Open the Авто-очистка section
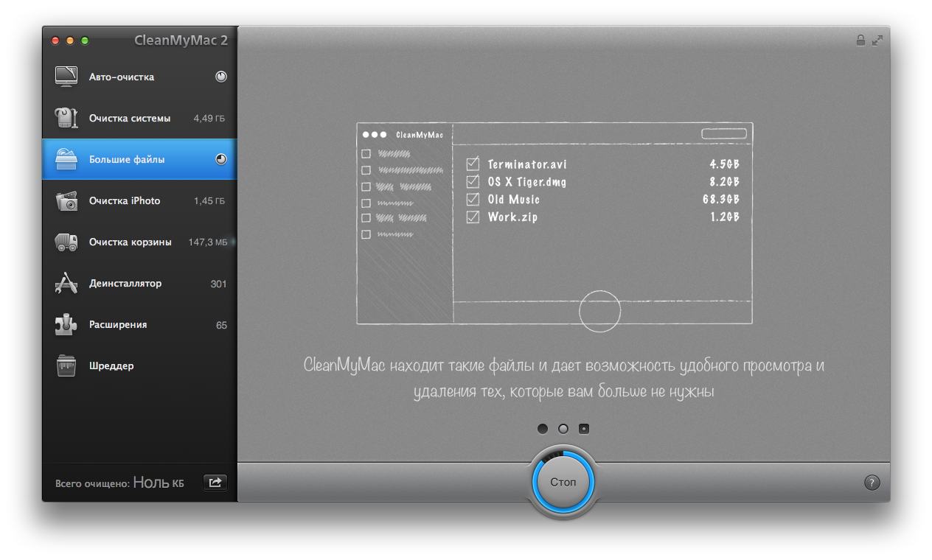 (139, 77)
